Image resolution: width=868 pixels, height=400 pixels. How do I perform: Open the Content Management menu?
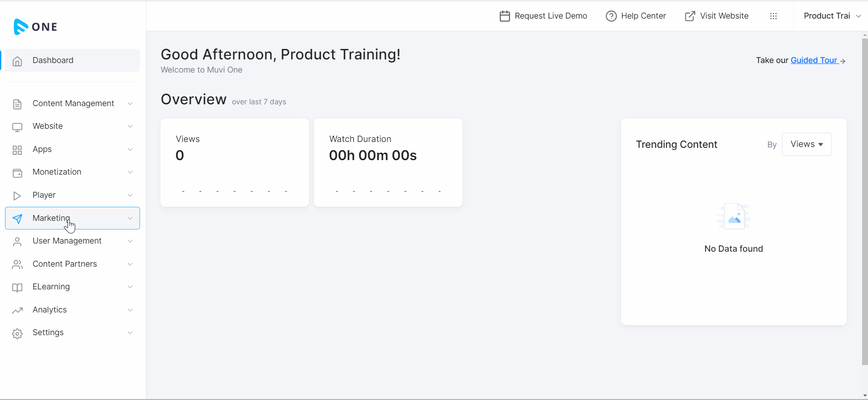[72, 103]
